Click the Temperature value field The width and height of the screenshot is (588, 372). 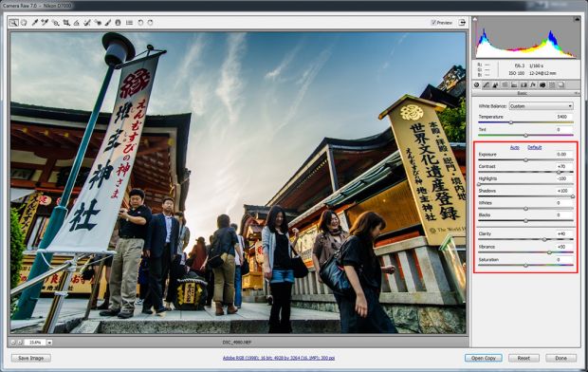[x=563, y=117]
